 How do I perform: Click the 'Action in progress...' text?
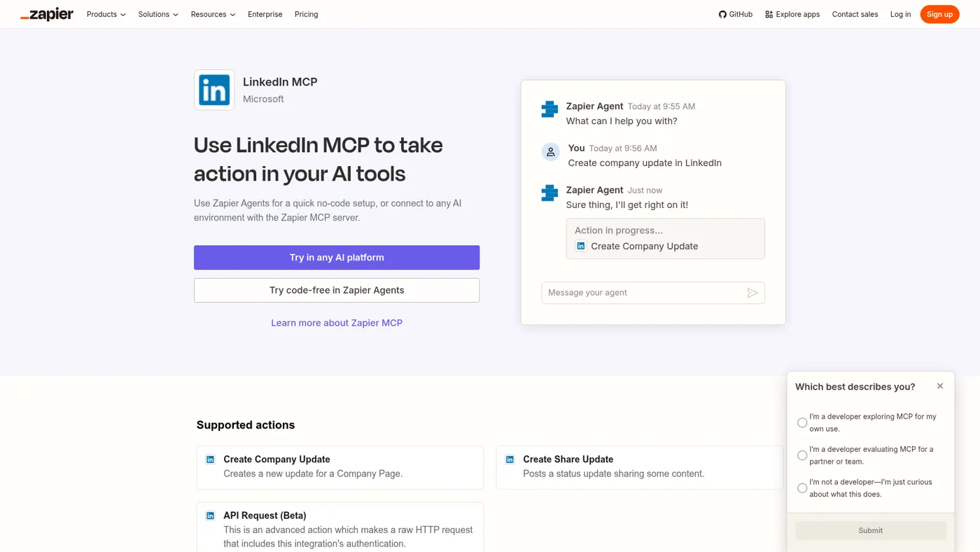(x=619, y=230)
